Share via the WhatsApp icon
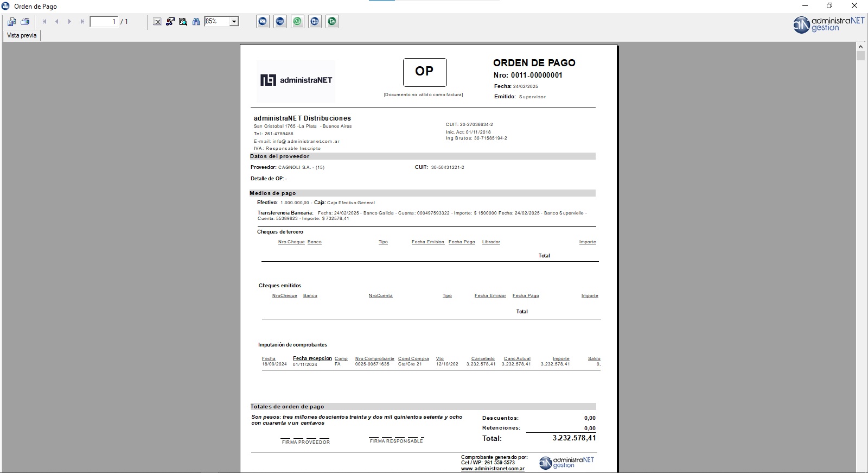 [297, 22]
